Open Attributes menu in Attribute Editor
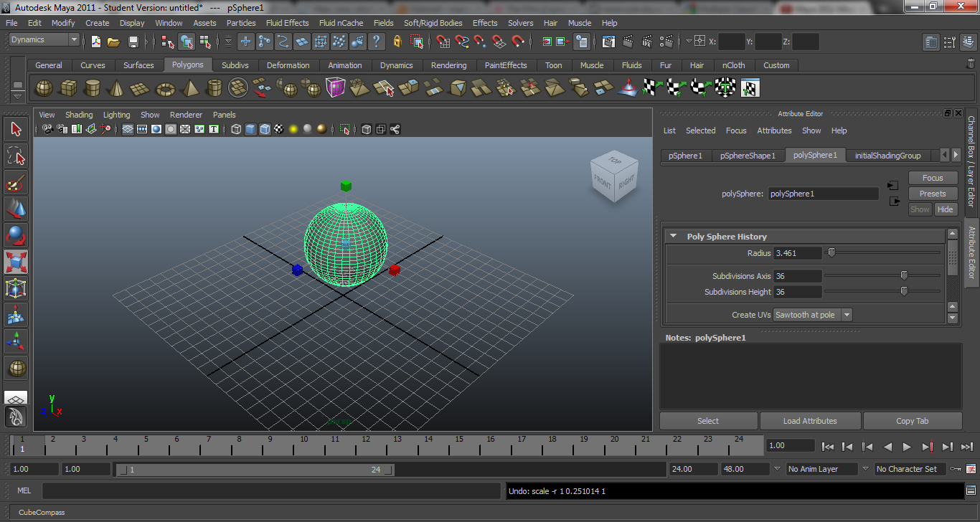 774,130
